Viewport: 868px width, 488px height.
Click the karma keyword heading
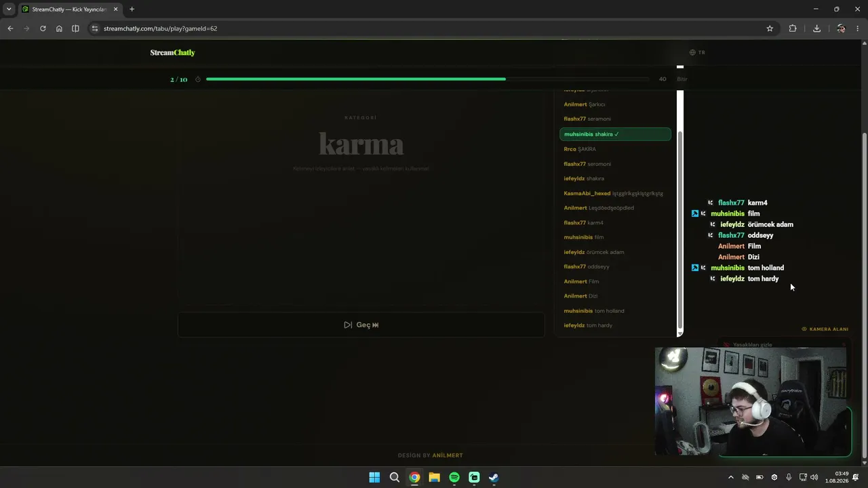pos(361,144)
